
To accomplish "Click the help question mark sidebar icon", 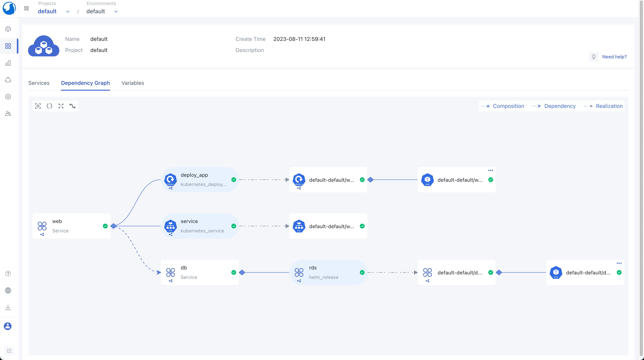I will click(x=8, y=274).
